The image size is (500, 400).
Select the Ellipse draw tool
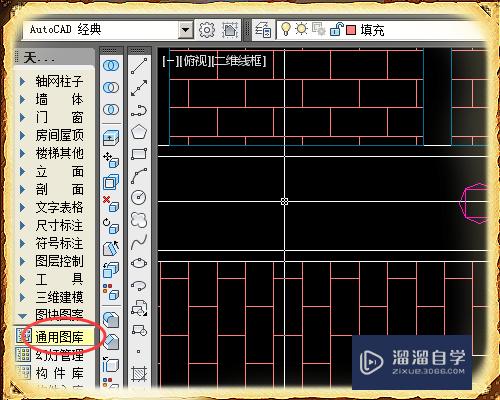(x=139, y=264)
